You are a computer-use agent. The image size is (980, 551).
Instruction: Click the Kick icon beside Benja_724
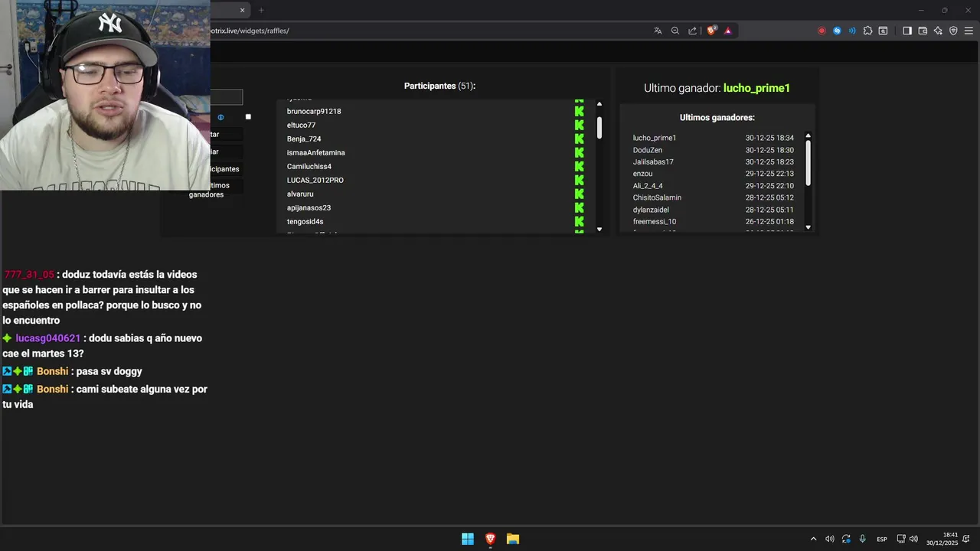tap(580, 139)
